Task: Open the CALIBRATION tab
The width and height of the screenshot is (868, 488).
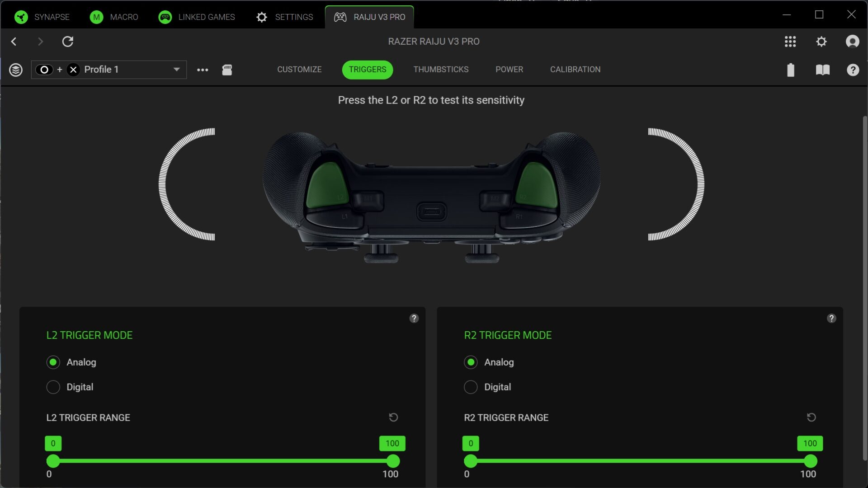Action: [575, 70]
